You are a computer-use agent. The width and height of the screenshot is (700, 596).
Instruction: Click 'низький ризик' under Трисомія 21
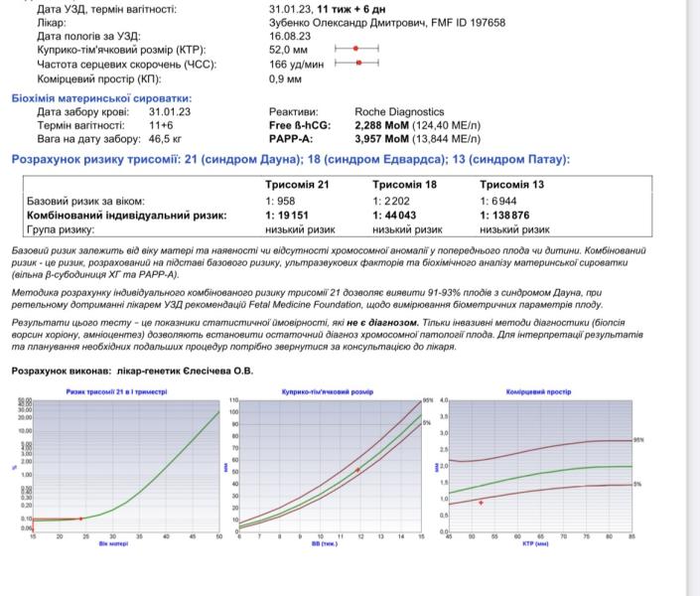(301, 229)
